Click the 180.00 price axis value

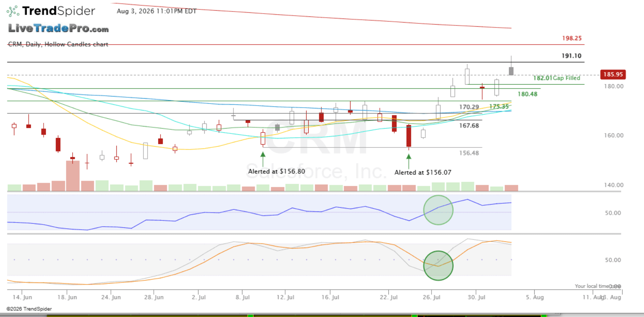pos(614,86)
